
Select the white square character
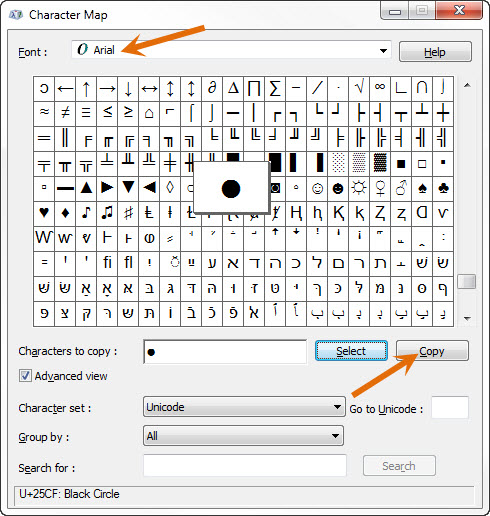422,164
